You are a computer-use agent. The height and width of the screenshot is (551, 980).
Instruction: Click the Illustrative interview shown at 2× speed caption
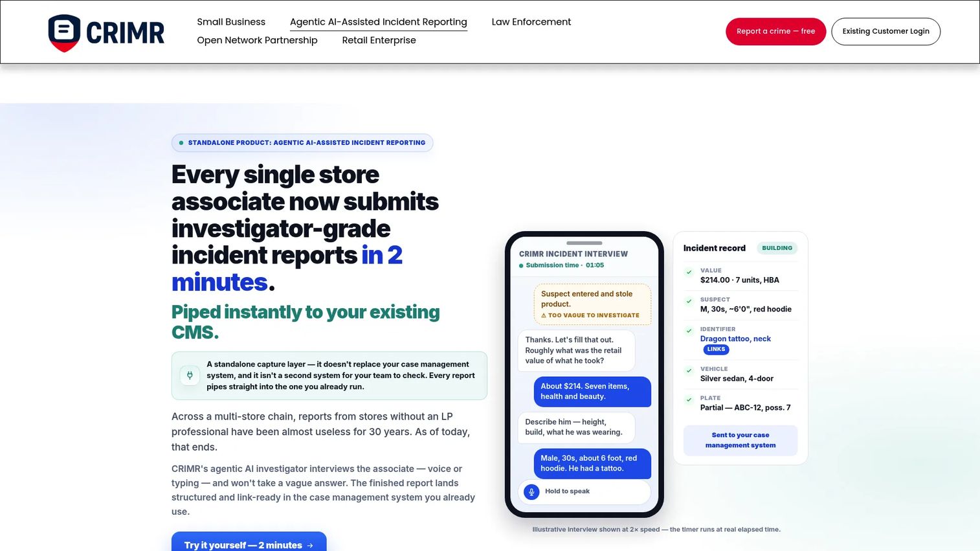point(656,530)
